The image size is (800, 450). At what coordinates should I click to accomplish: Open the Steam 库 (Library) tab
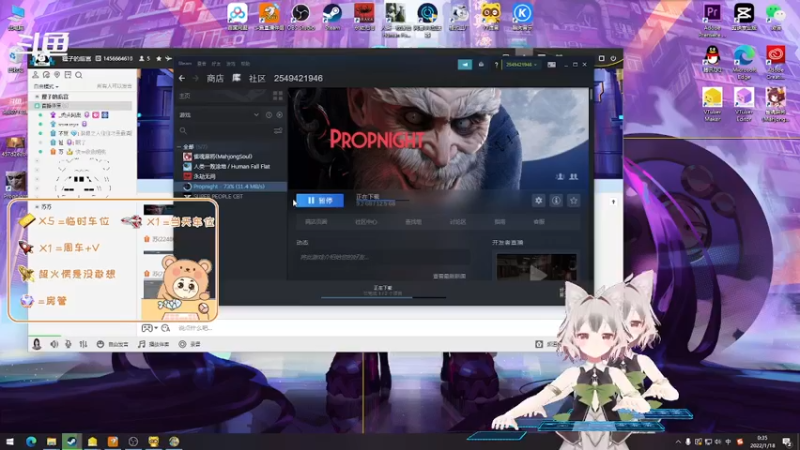click(236, 78)
